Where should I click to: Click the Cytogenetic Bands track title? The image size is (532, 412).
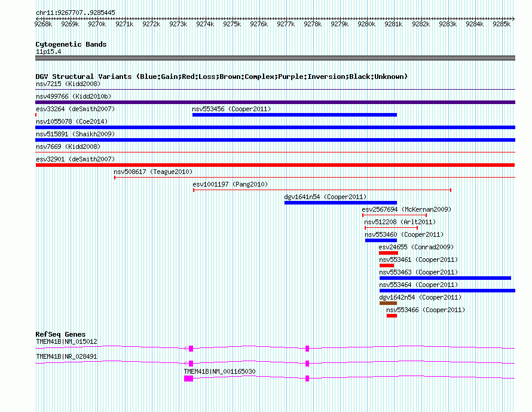click(71, 44)
